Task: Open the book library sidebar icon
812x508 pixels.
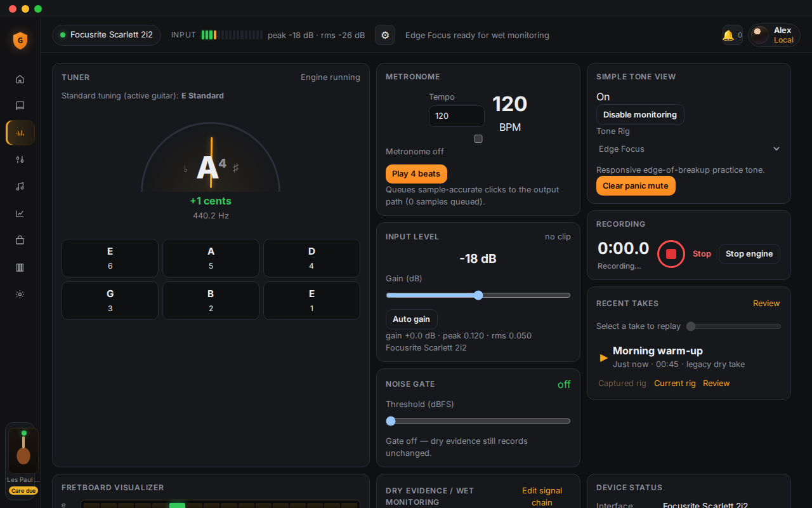Action: click(x=20, y=105)
